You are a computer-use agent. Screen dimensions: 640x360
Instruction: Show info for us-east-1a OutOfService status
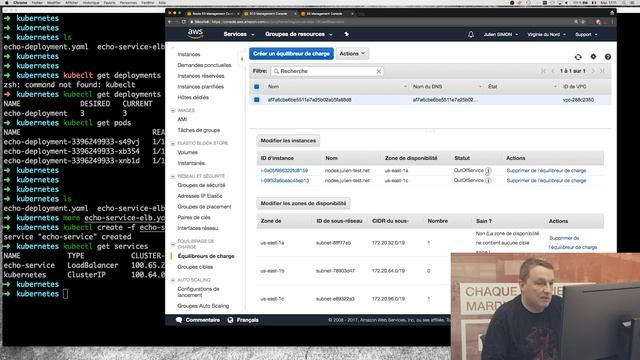click(x=488, y=171)
